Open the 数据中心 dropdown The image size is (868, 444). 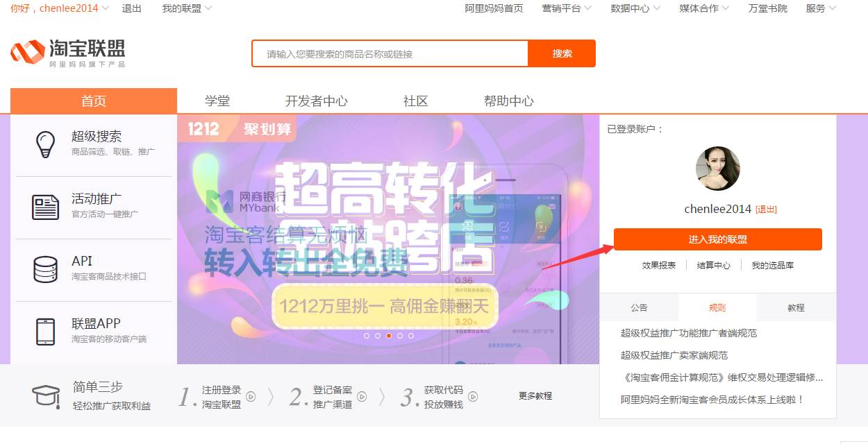pyautogui.click(x=635, y=8)
